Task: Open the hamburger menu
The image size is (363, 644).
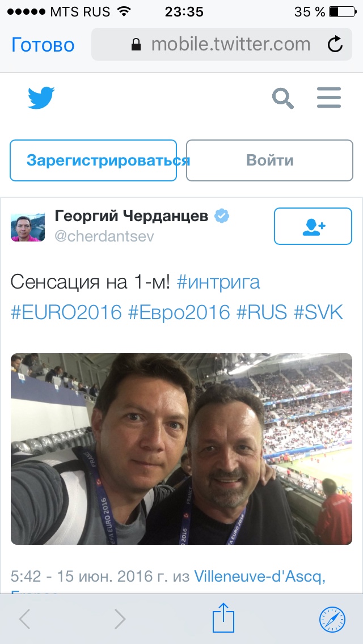Action: [329, 98]
